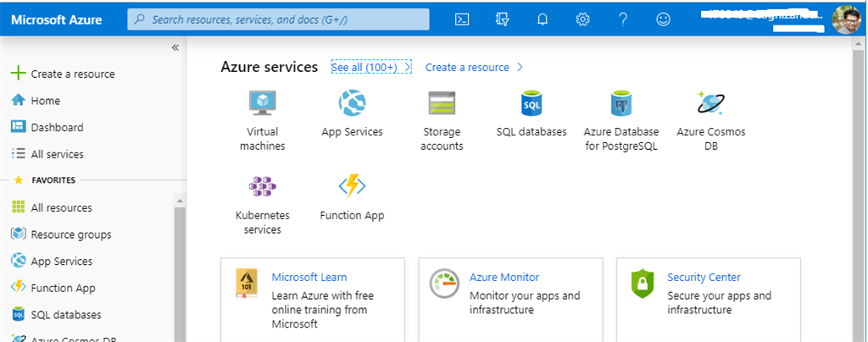
Task: Open All resources in favorites
Action: pos(61,207)
